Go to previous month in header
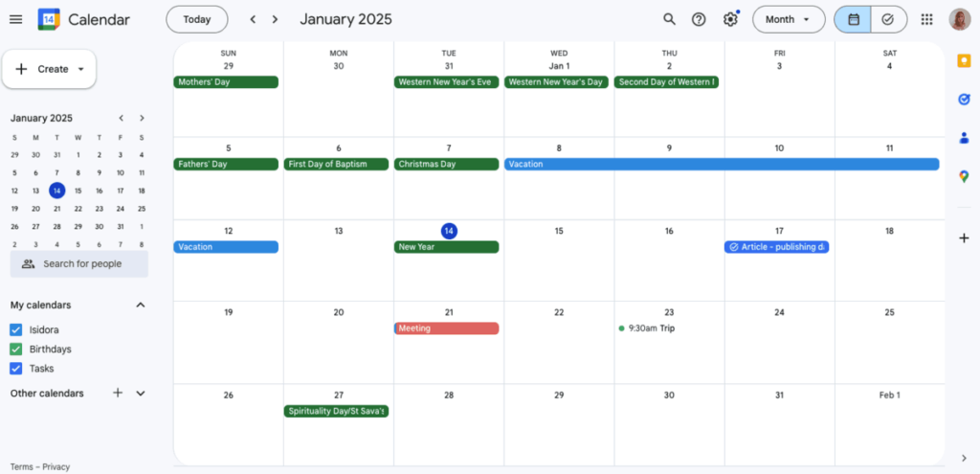Screen dimensions: 980x474 253,19
